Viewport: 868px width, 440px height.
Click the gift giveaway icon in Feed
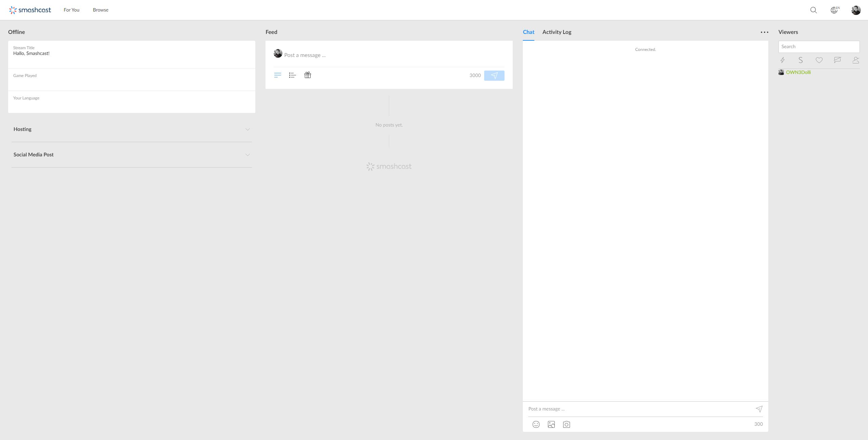coord(308,75)
